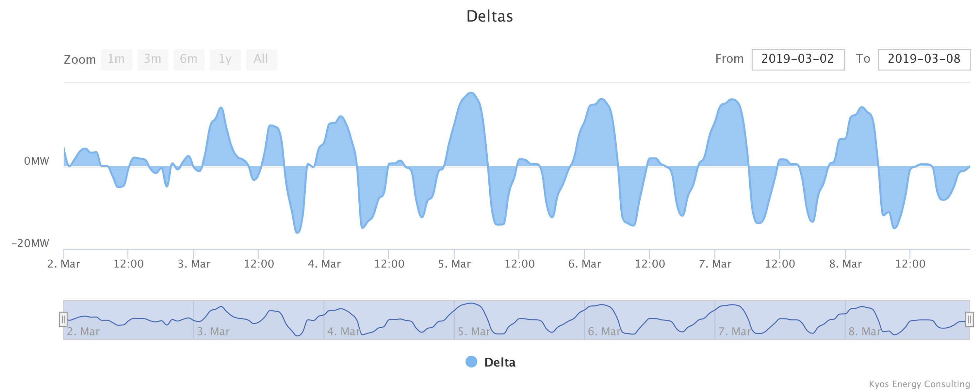Screen dimensions: 980x392
Task: Click navigator at 4. Mar section
Action: 389,320
